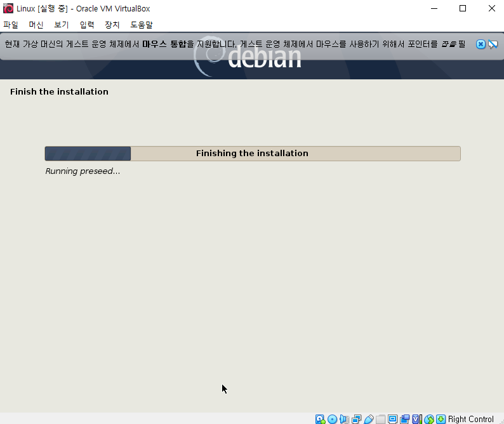This screenshot has width=504, height=424.
Task: Click the Finishing the installation progress bar
Action: tap(253, 154)
